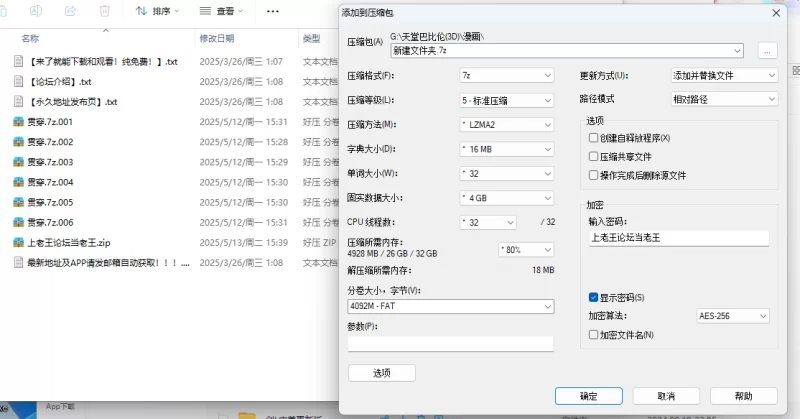Viewport: 800px width, 419px height.
Task: Click text file icon of 【论坛介绍】.txt
Action: click(x=18, y=82)
